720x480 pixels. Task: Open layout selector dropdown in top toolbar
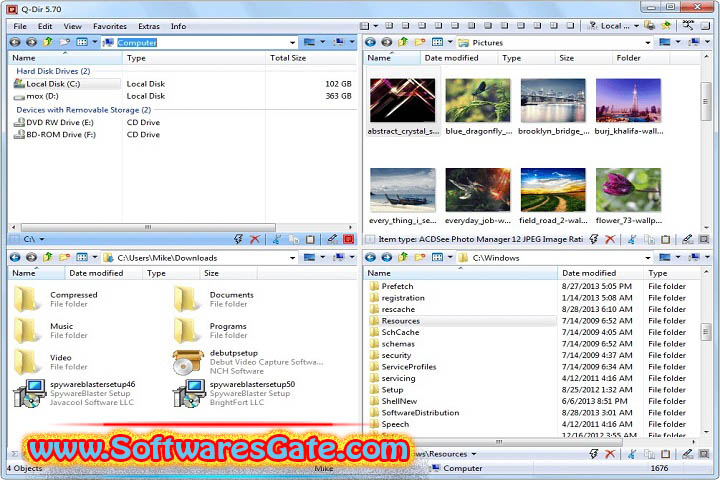click(376, 26)
